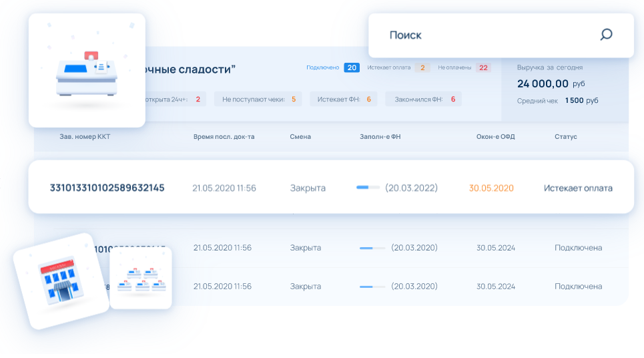Open KKT row 33101331010258963​2145

(331, 187)
